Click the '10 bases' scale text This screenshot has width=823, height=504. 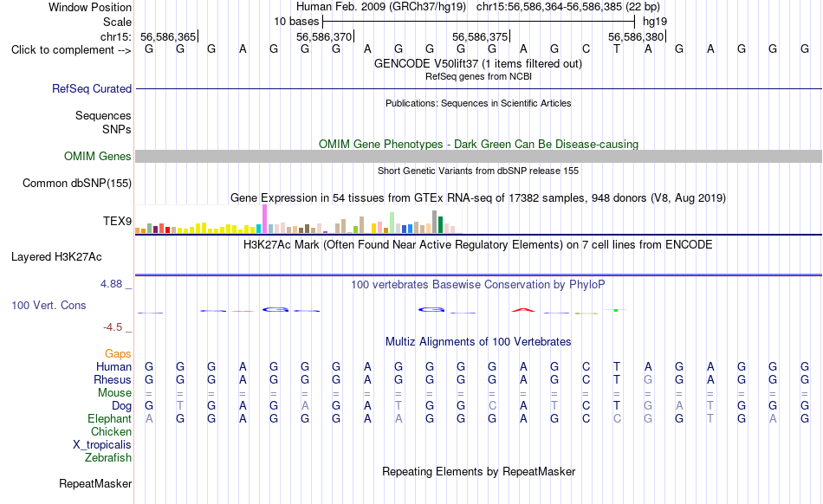point(296,22)
